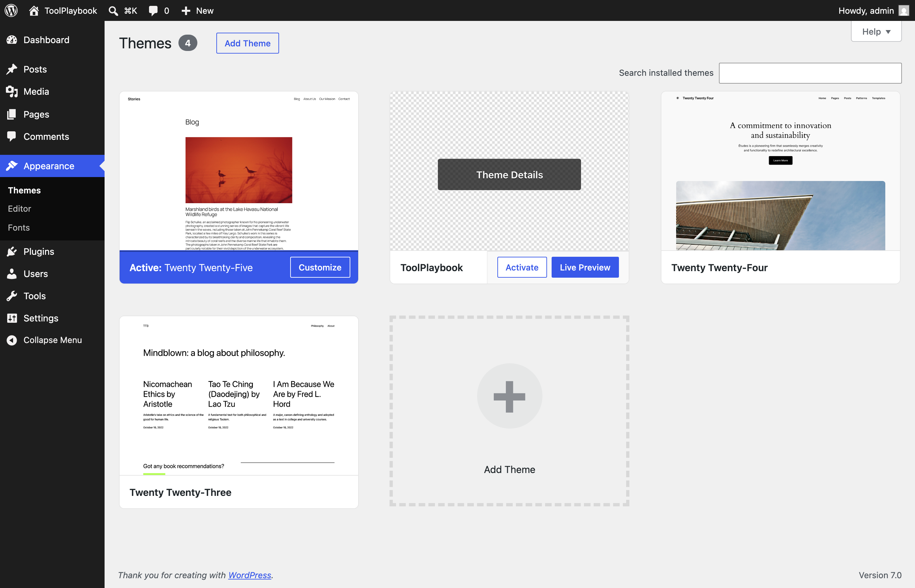Open Media from the sidebar

tap(36, 91)
